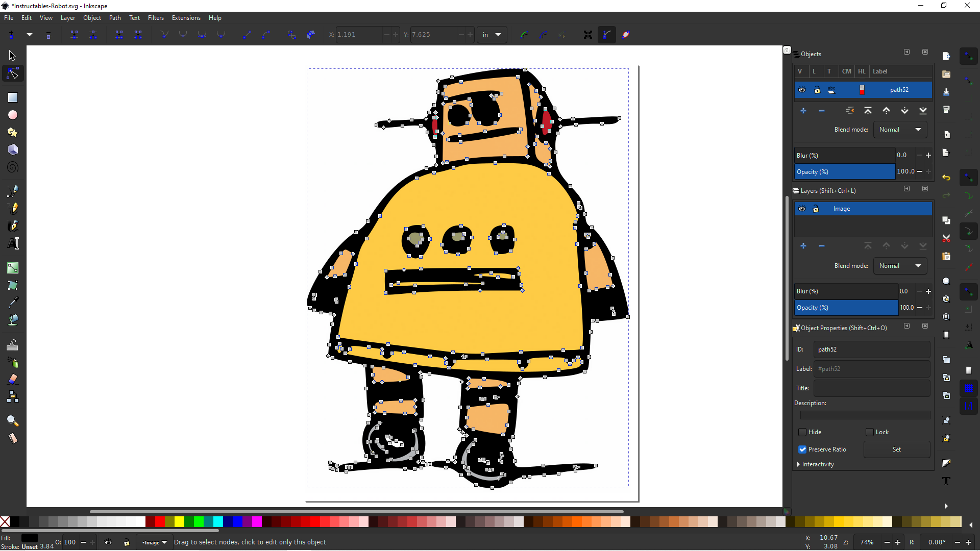Image resolution: width=980 pixels, height=551 pixels.
Task: Open the unit dropdown showing 'in'
Action: click(491, 34)
